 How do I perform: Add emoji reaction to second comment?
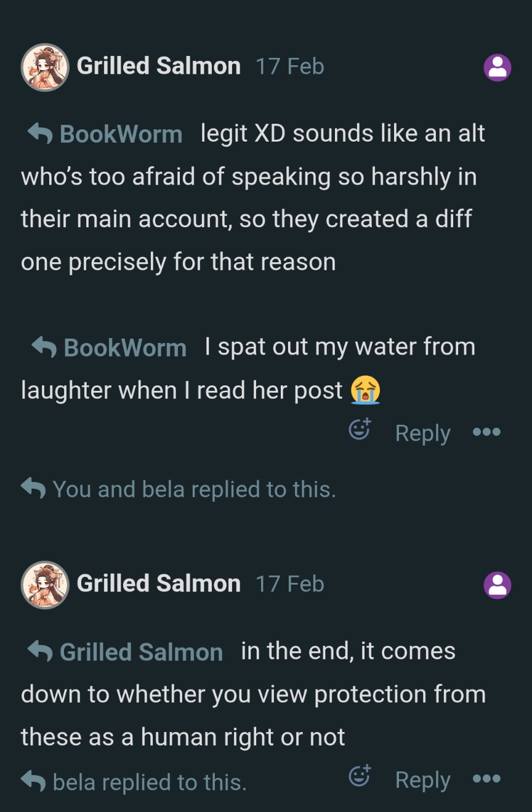(x=360, y=776)
